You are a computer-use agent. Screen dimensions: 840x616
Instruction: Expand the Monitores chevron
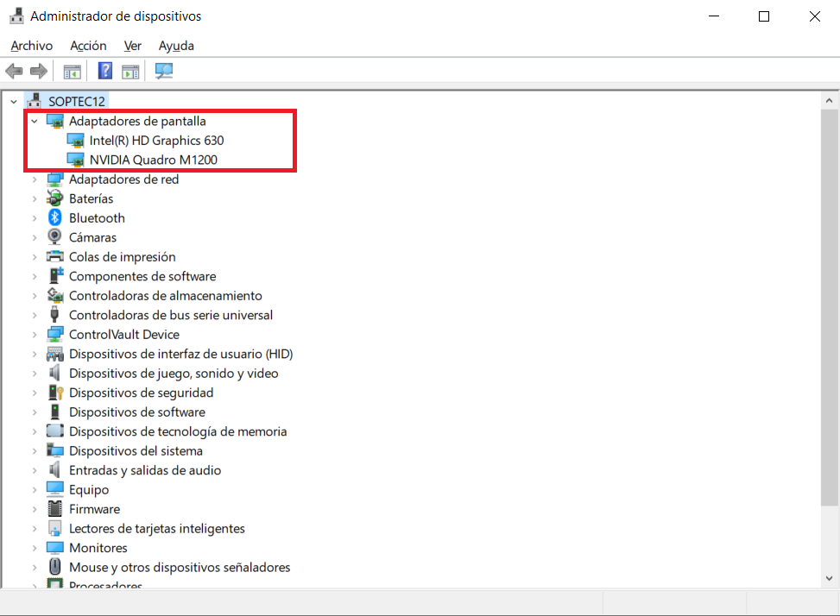click(35, 548)
